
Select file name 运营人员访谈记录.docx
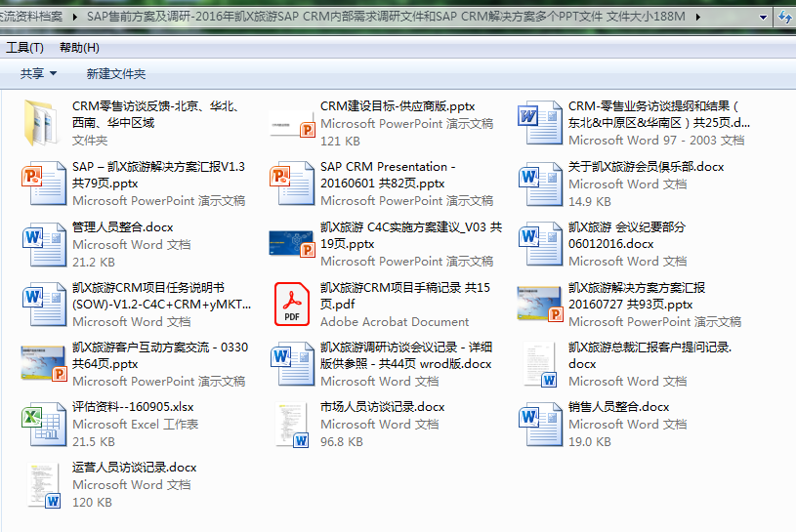coord(134,468)
